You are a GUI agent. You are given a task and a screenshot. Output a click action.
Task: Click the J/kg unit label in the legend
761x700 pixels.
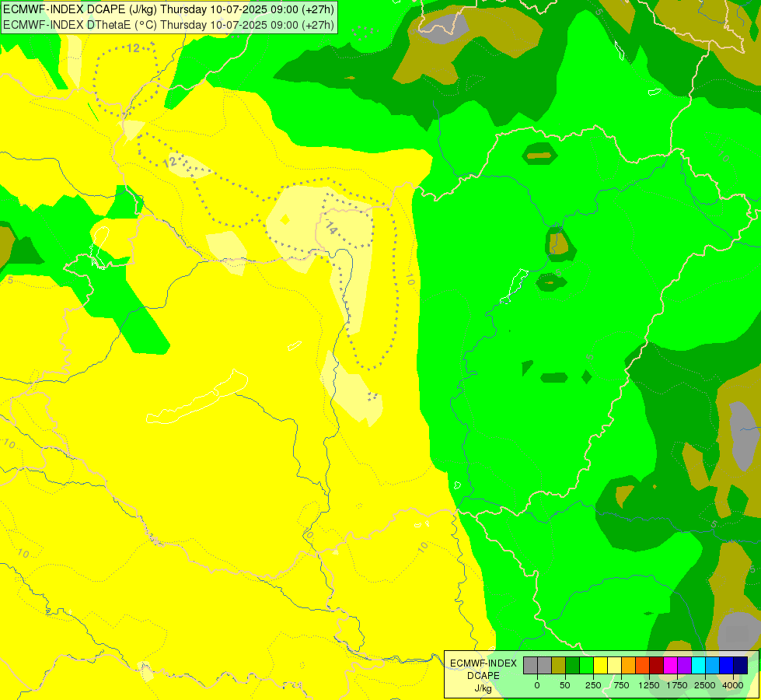(x=483, y=688)
